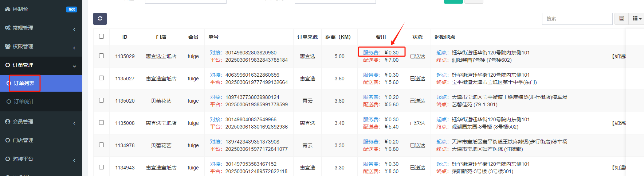Check the box for order 1135029
The image size is (644, 176).
point(101,56)
